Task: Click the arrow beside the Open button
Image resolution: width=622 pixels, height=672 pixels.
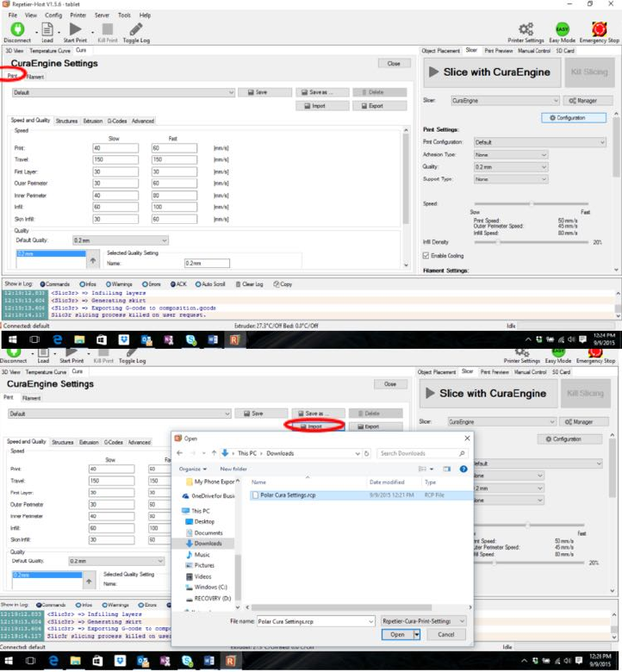Action: coord(417,635)
